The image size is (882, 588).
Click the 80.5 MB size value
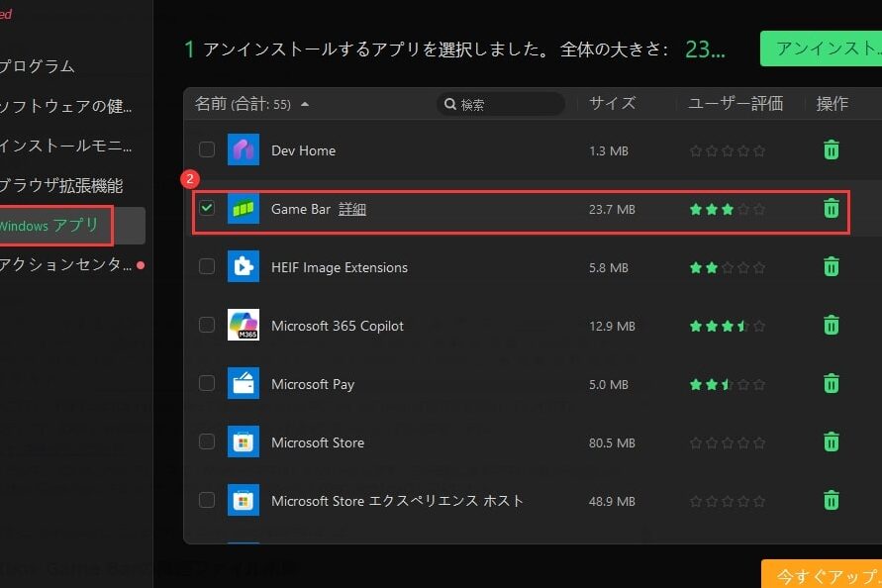click(612, 442)
